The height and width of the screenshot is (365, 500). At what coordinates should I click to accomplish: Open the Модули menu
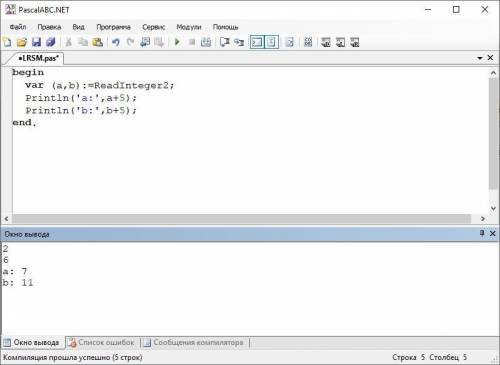pos(189,27)
